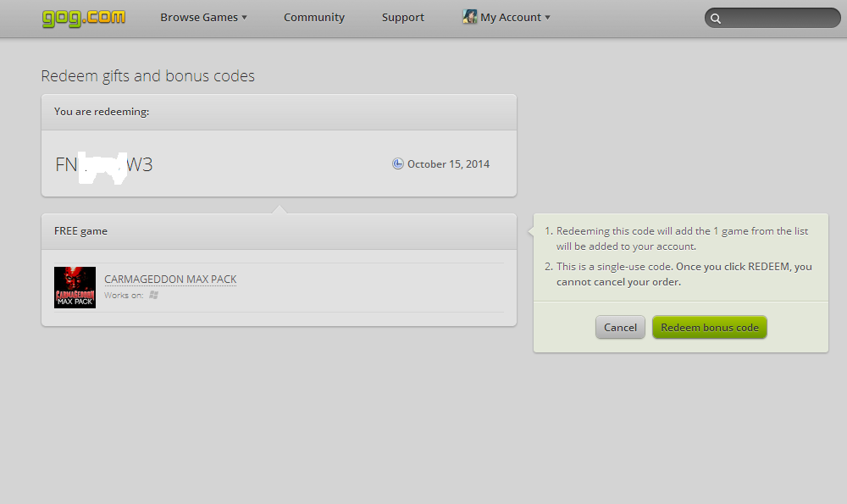Click the account avatar picture
Image resolution: width=847 pixels, height=504 pixels.
click(x=469, y=17)
